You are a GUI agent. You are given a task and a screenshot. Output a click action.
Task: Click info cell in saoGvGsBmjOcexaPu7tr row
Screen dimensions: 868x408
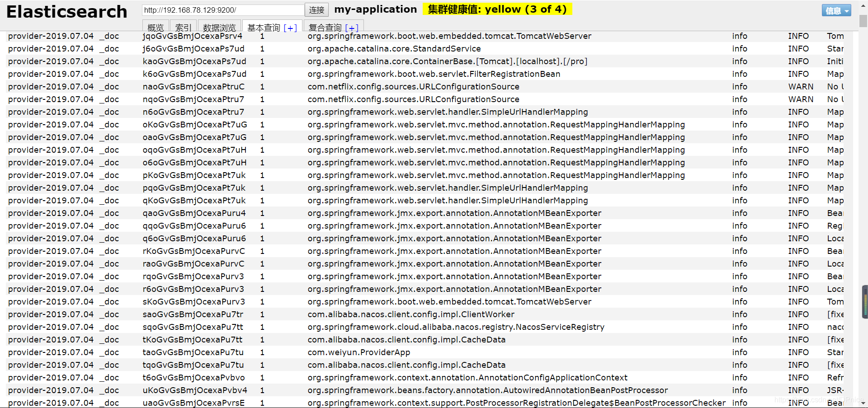coord(740,314)
